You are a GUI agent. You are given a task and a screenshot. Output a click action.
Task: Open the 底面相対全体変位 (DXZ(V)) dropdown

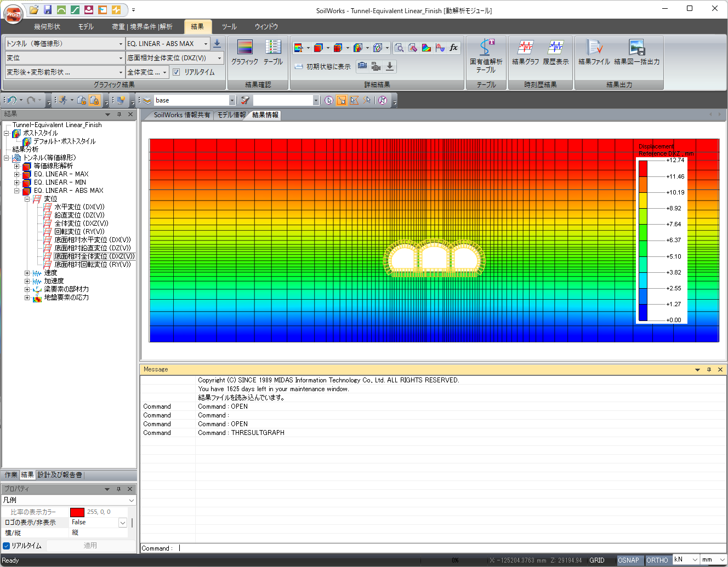tap(175, 58)
